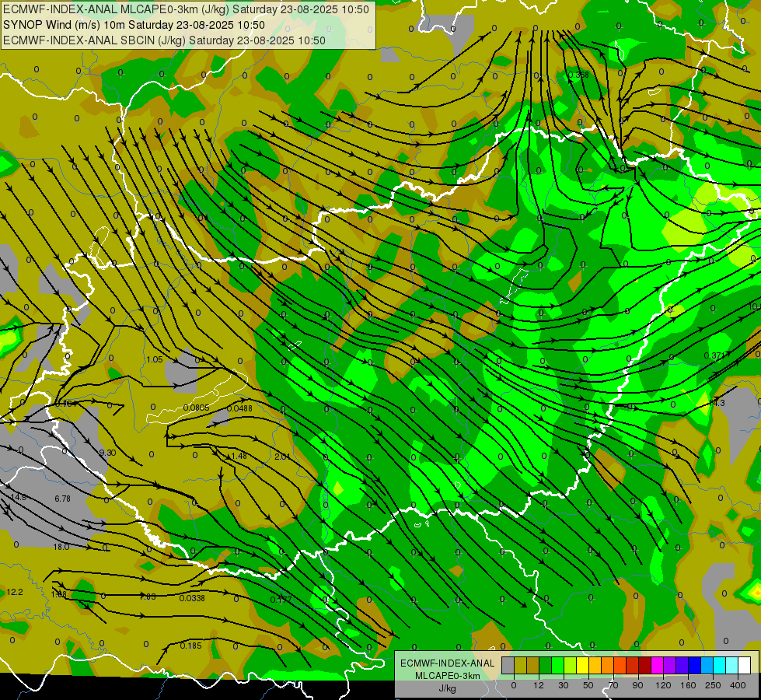Click the map value 12.2
761x700 pixels.
tap(15, 592)
